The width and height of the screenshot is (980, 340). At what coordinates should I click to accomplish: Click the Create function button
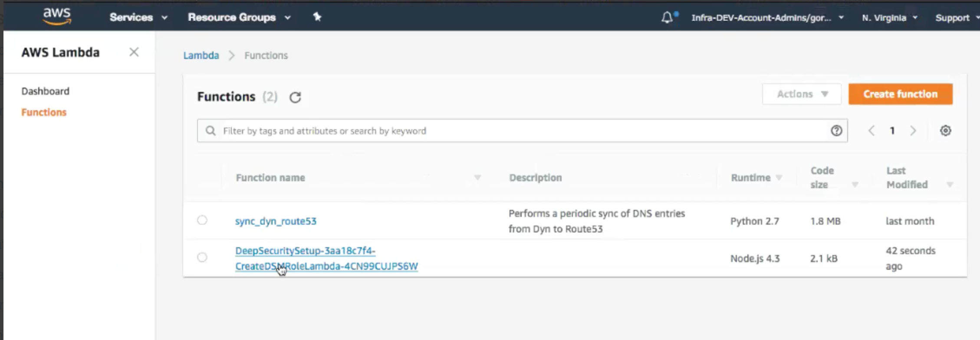(900, 94)
